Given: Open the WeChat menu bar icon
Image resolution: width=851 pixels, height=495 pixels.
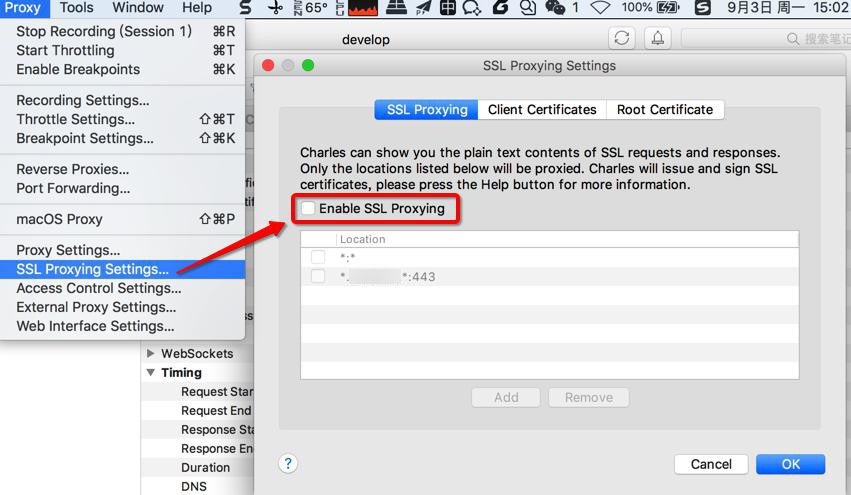Looking at the screenshot, I should pos(555,8).
